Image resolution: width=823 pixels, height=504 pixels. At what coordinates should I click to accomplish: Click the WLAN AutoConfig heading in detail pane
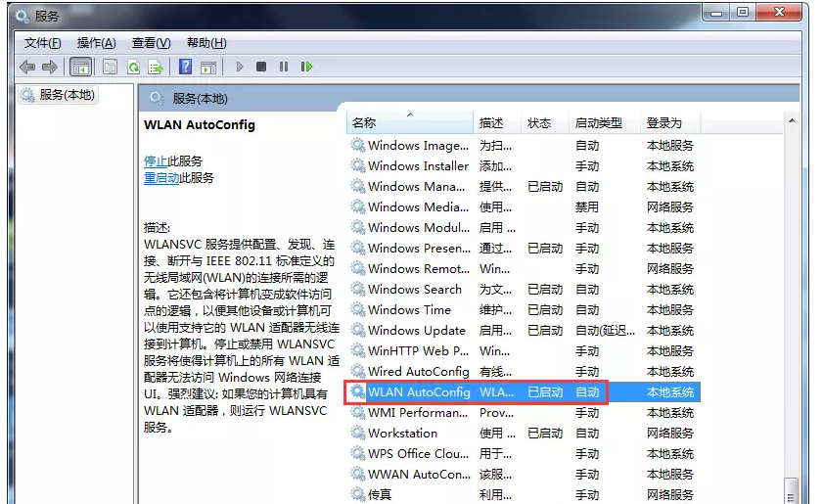pyautogui.click(x=200, y=125)
